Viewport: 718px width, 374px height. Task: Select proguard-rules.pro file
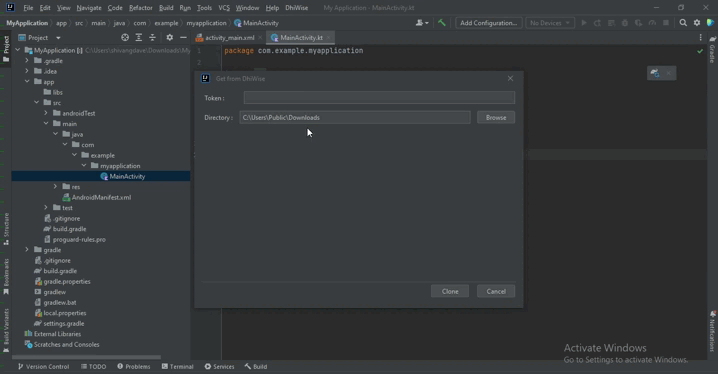[79, 239]
